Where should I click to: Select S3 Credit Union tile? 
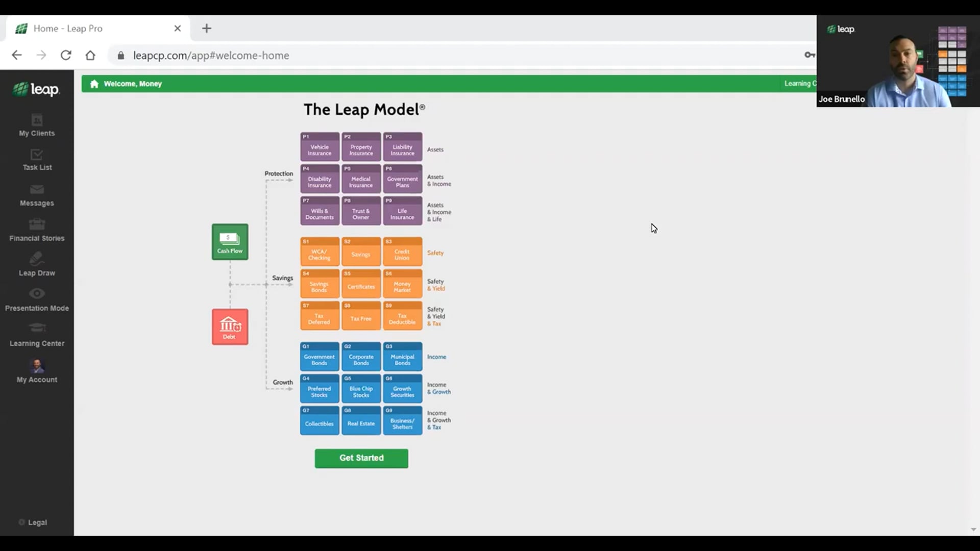point(403,252)
